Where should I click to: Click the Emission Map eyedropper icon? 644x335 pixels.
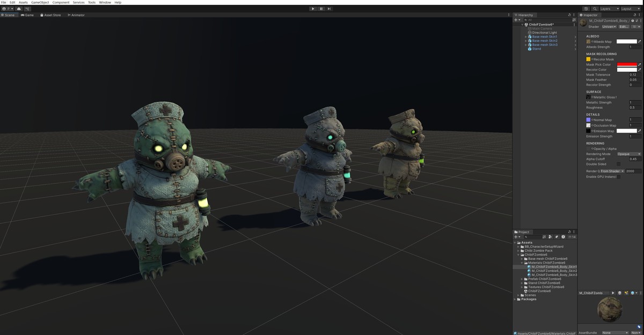coord(639,131)
